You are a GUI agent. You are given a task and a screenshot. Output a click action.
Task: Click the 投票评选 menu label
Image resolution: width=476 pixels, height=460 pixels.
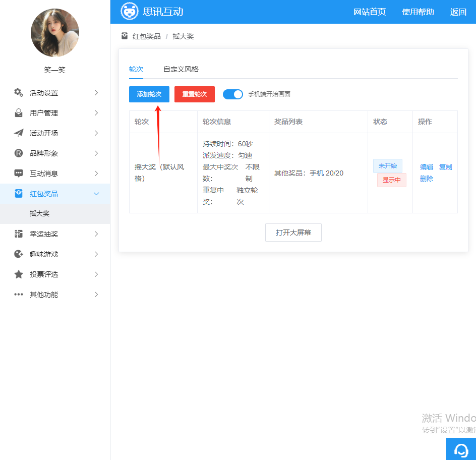(44, 274)
